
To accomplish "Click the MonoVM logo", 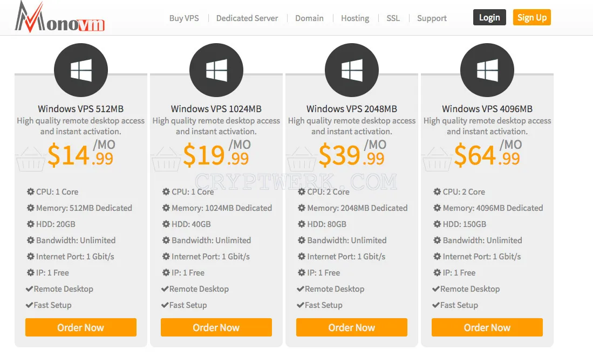I will click(59, 17).
